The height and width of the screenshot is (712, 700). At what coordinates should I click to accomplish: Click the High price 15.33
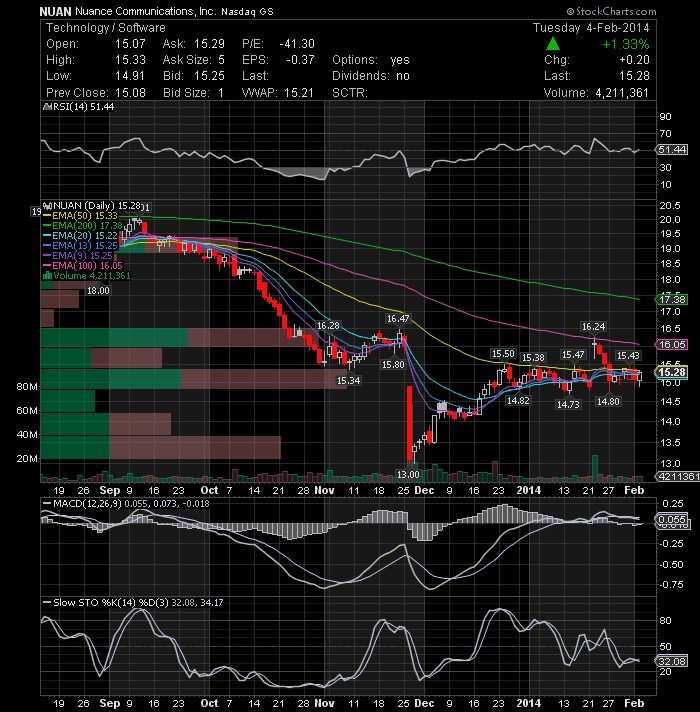coord(130,59)
